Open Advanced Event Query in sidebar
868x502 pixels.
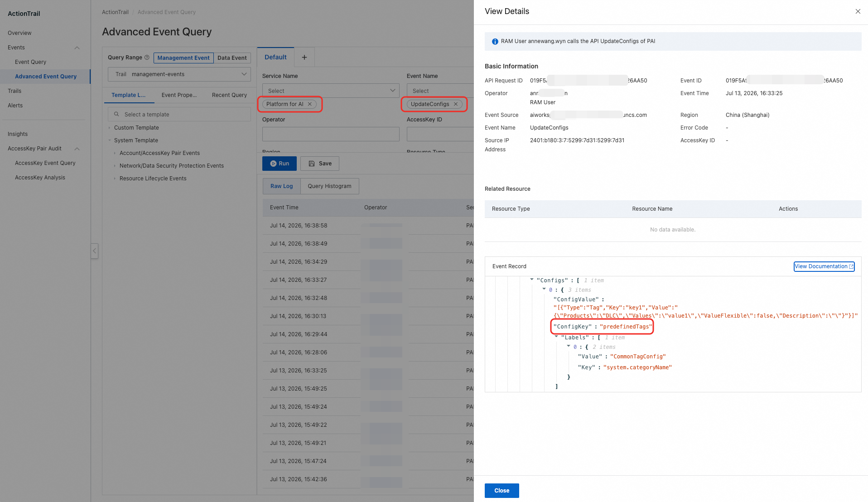(x=45, y=77)
